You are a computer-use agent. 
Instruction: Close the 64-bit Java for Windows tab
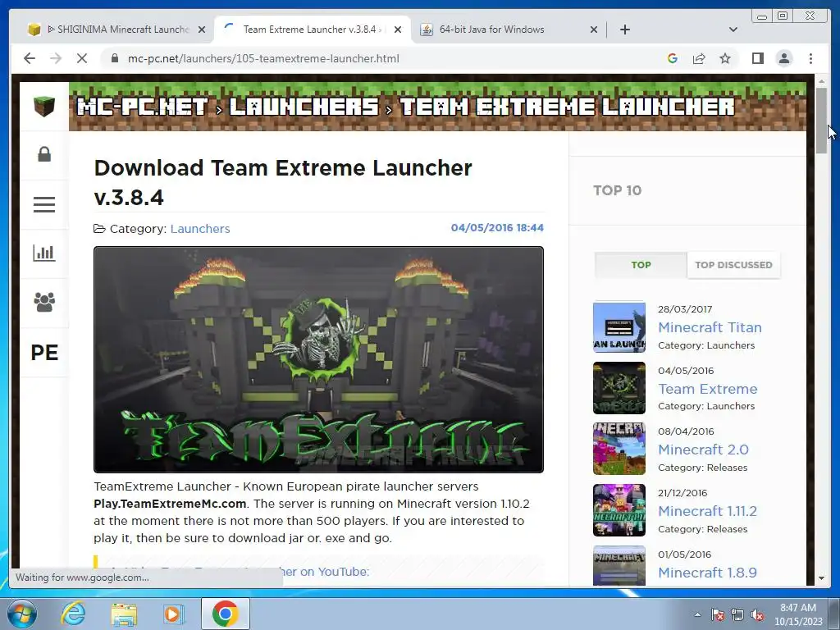[594, 30]
